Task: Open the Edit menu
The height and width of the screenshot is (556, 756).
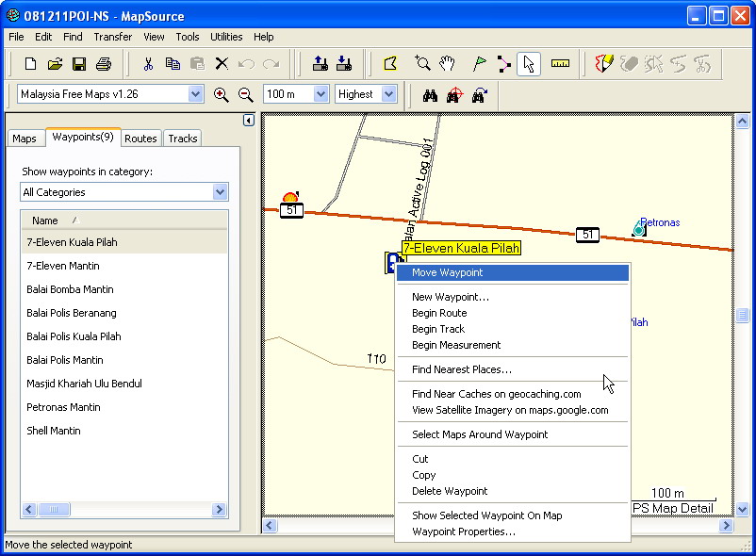Action: (x=43, y=37)
